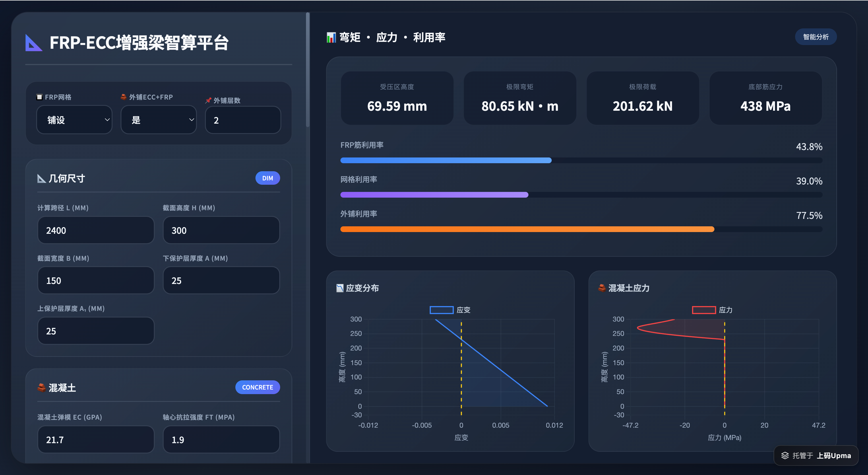Click the stacked layers icon in 托管于 badge

click(x=785, y=455)
